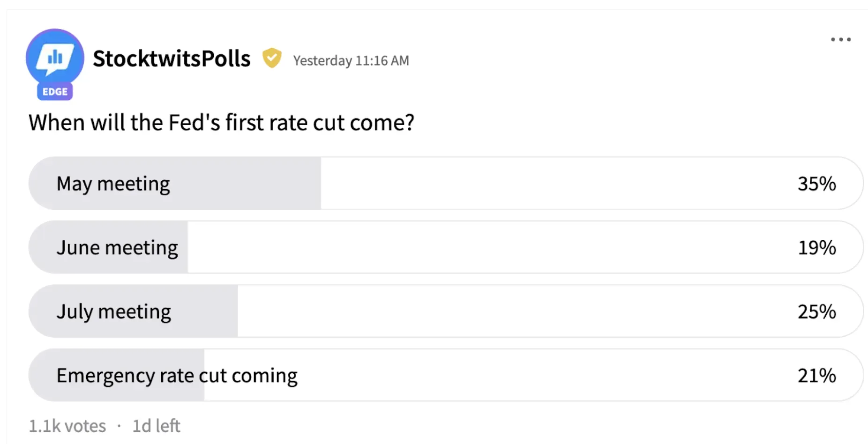Vote for Emergency rate cut coming
Image resolution: width=868 pixels, height=444 pixels.
177,376
